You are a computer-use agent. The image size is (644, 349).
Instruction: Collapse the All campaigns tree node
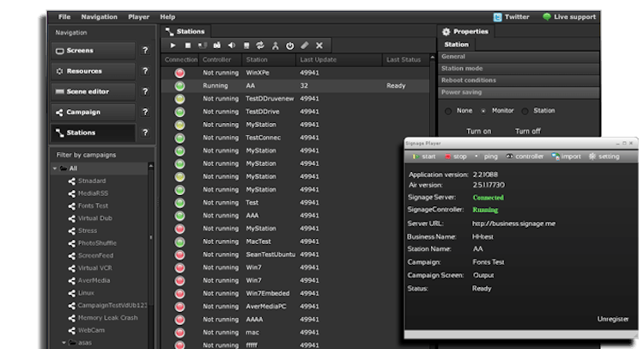click(x=53, y=168)
